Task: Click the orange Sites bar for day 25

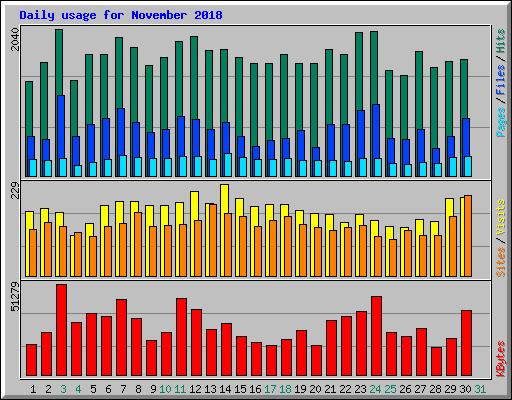Action: pyautogui.click(x=393, y=258)
